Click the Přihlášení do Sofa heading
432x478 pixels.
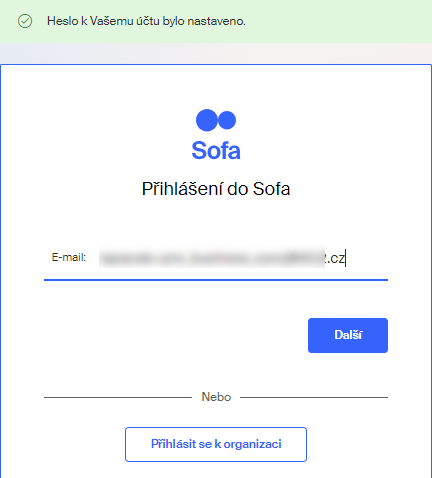click(216, 189)
